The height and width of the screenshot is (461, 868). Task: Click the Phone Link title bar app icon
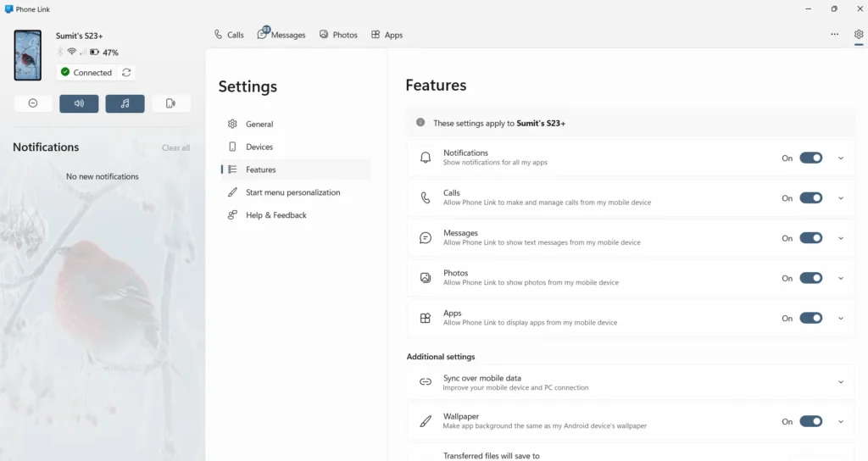[x=8, y=8]
